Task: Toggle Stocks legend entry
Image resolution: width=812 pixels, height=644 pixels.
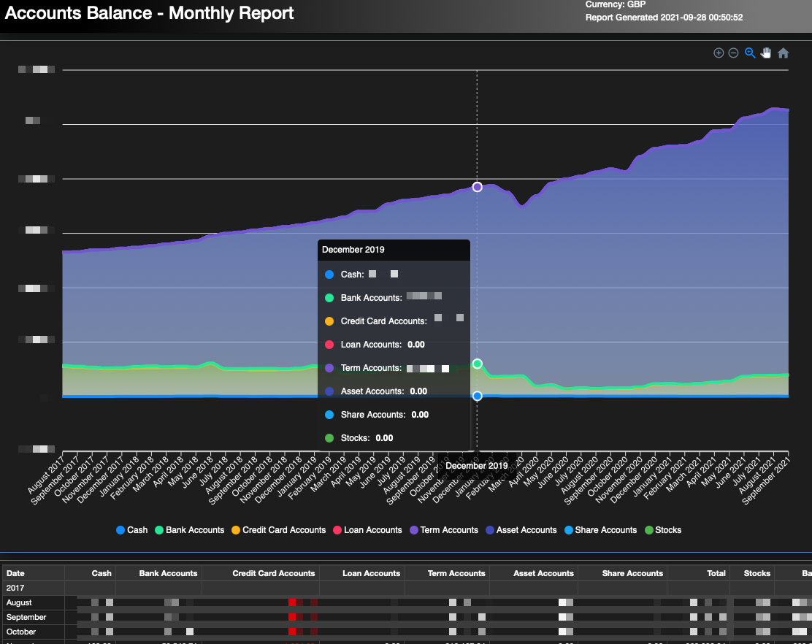Action: click(663, 530)
